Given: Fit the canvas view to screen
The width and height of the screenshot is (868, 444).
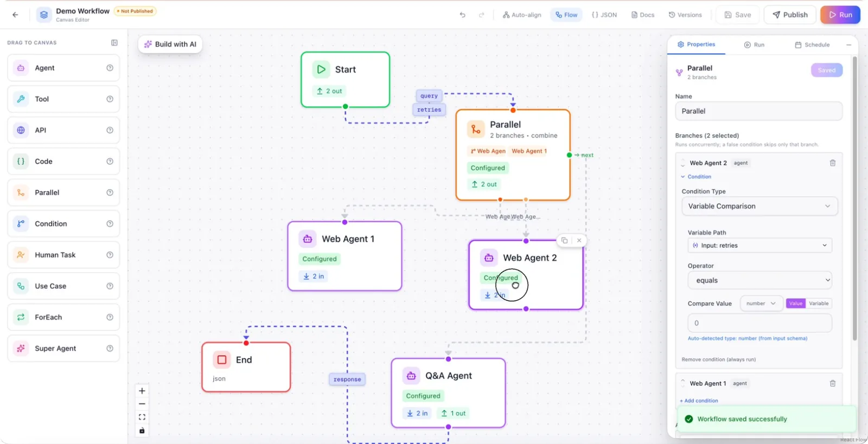Looking at the screenshot, I should [142, 417].
